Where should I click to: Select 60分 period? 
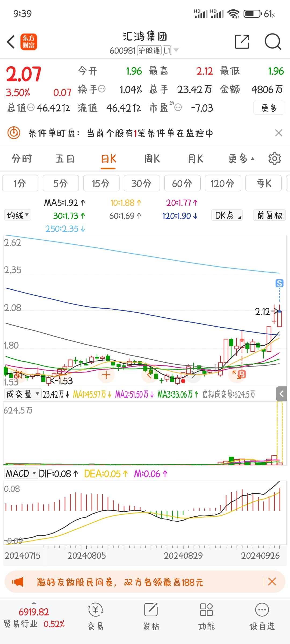click(182, 183)
